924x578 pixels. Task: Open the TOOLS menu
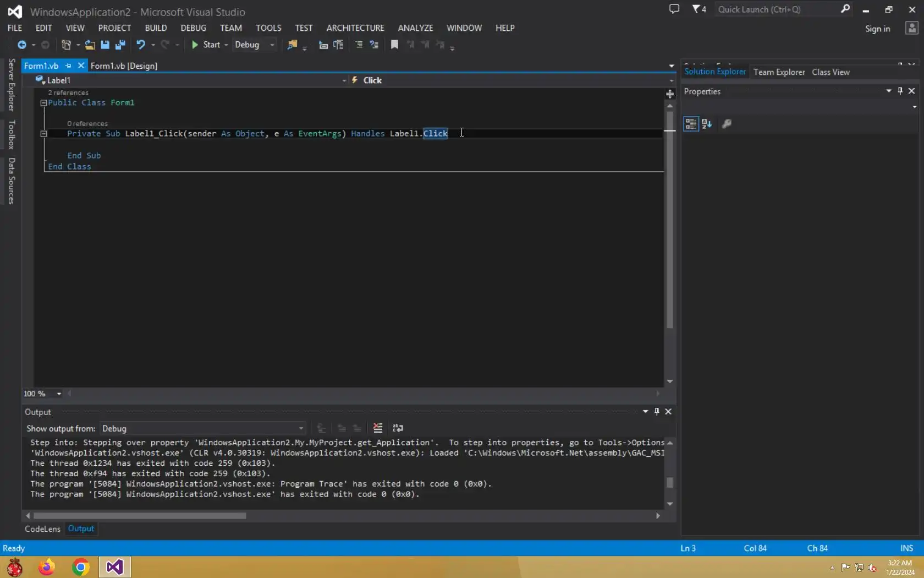tap(268, 28)
